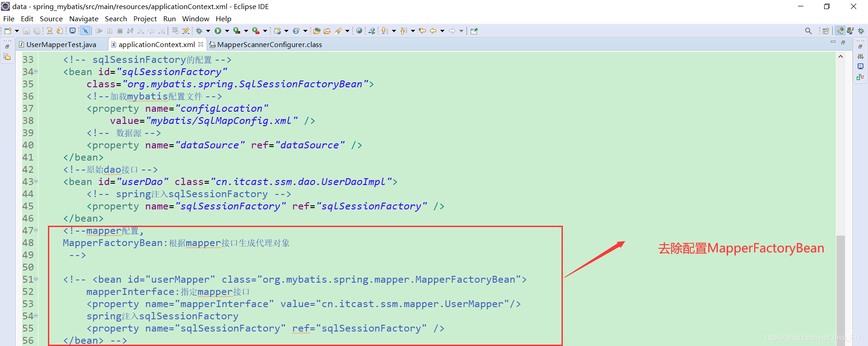The image size is (868, 346).
Task: Click the Disconnect debug icon
Action: [x=130, y=31]
